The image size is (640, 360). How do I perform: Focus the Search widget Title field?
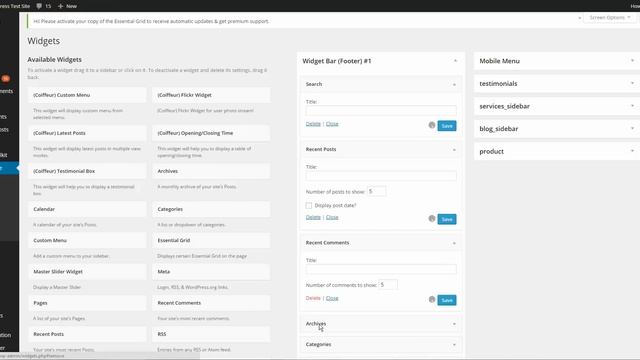click(381, 111)
